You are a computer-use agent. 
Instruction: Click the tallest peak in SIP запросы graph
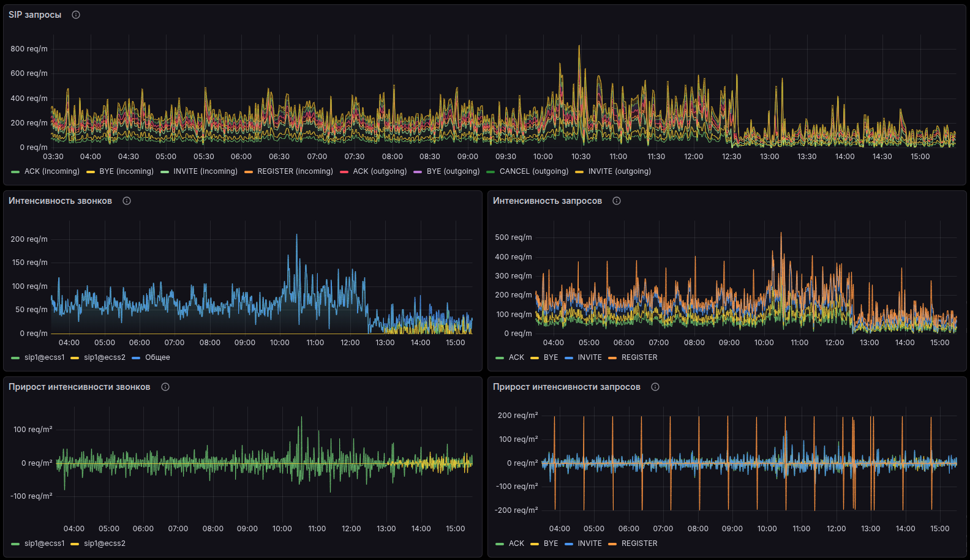579,47
